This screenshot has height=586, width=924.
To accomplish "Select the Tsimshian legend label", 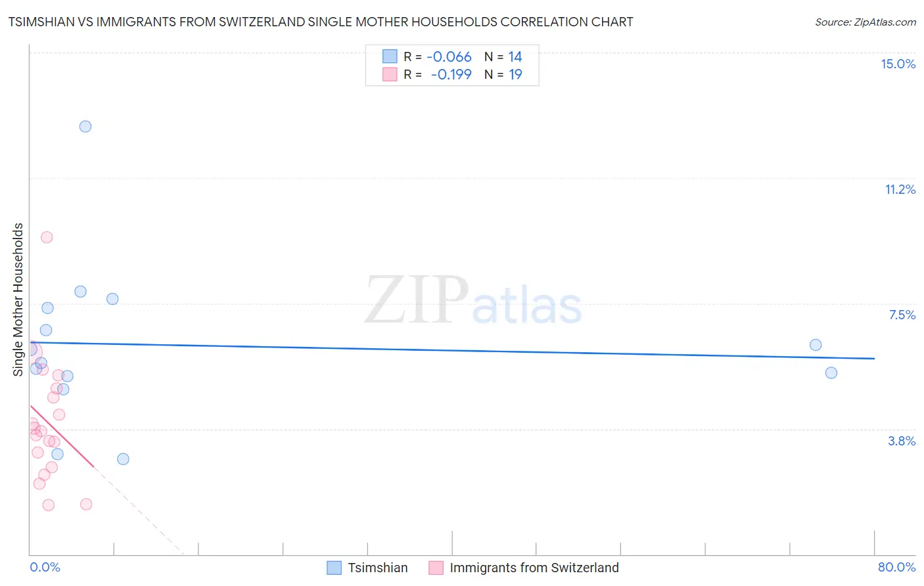I will pos(378,568).
